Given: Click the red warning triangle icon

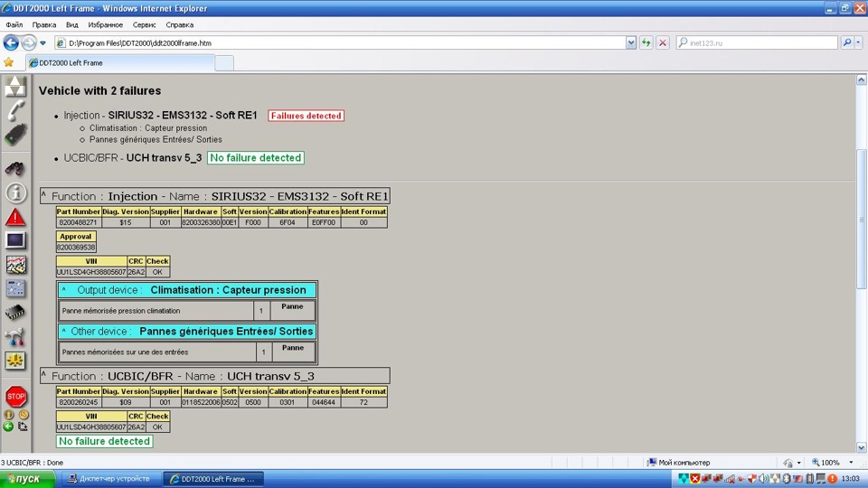Looking at the screenshot, I should (15, 218).
